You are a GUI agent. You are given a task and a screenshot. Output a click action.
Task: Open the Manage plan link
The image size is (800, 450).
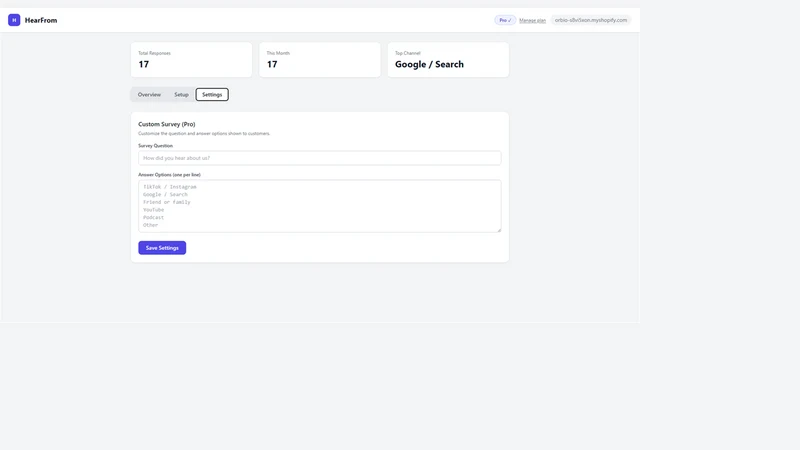point(532,20)
